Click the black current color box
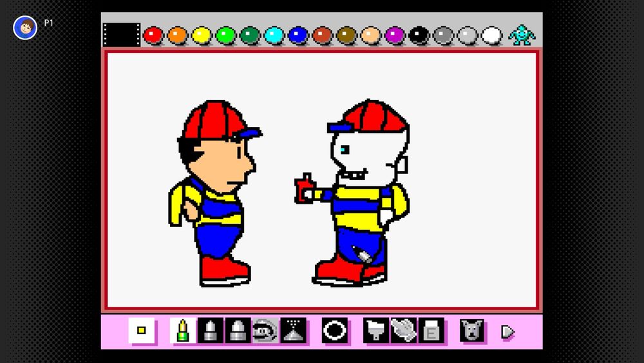The height and width of the screenshot is (363, 644). point(122,35)
